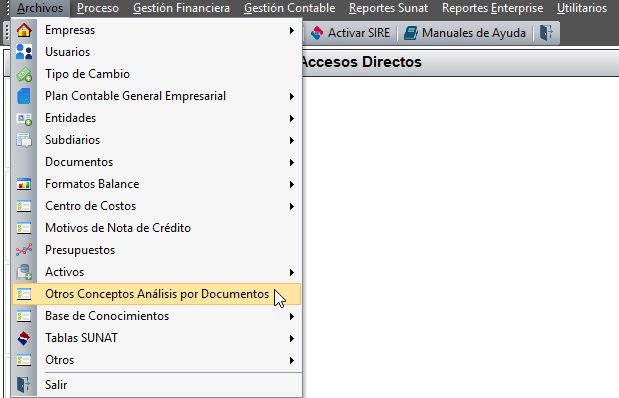
Task: Click the exit door icon in toolbar
Action: pos(547,33)
